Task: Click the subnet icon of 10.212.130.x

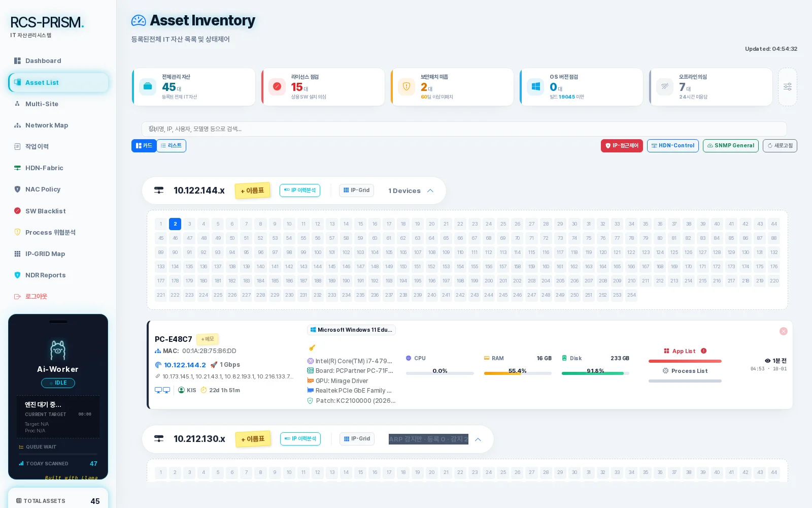Action: [159, 439]
